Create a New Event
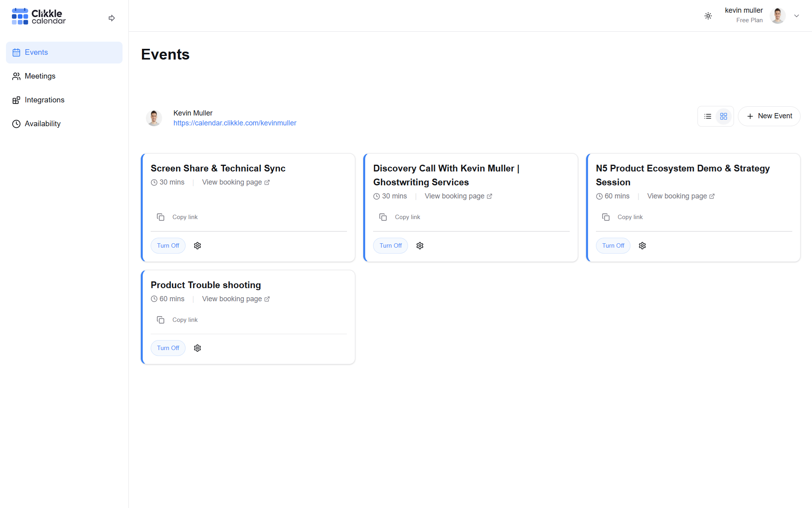The height and width of the screenshot is (508, 812). point(769,116)
